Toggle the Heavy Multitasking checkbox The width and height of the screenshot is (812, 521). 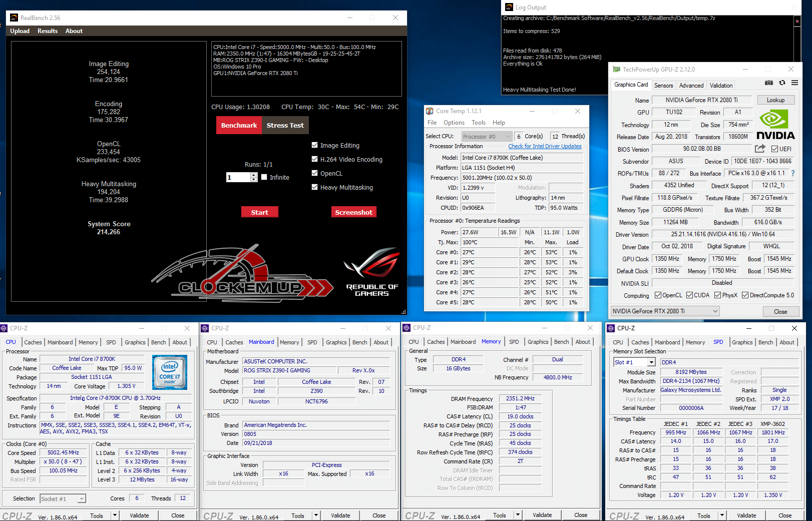click(315, 187)
